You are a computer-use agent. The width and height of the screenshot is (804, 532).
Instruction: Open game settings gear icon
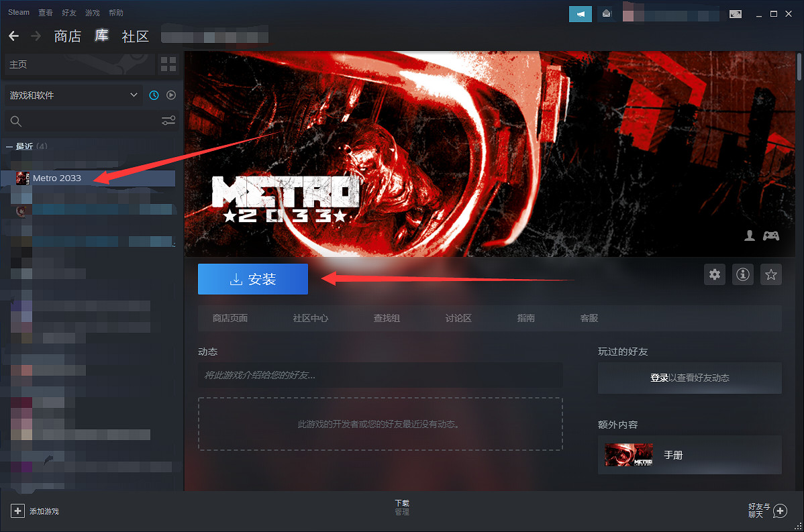715,274
